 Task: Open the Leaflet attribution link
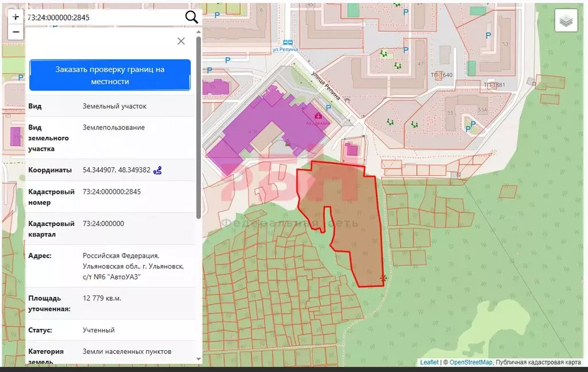pyautogui.click(x=428, y=362)
